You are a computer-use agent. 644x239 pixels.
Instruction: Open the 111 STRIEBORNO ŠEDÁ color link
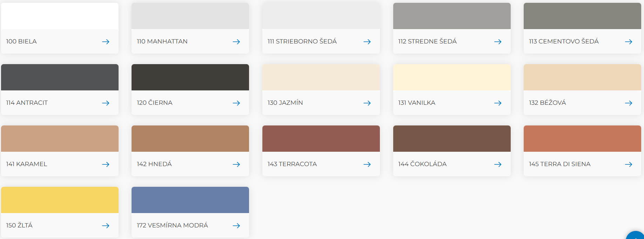tap(302, 41)
